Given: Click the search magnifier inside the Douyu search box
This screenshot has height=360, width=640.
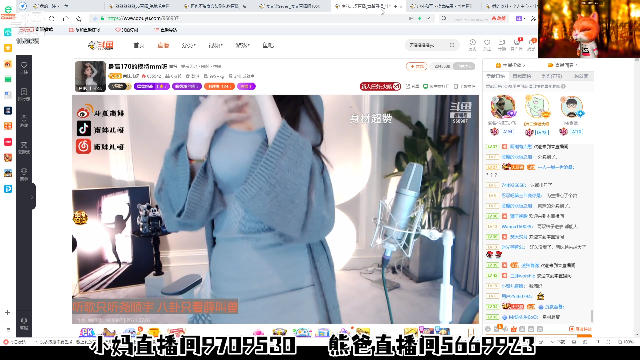Looking at the screenshot, I should click(452, 45).
